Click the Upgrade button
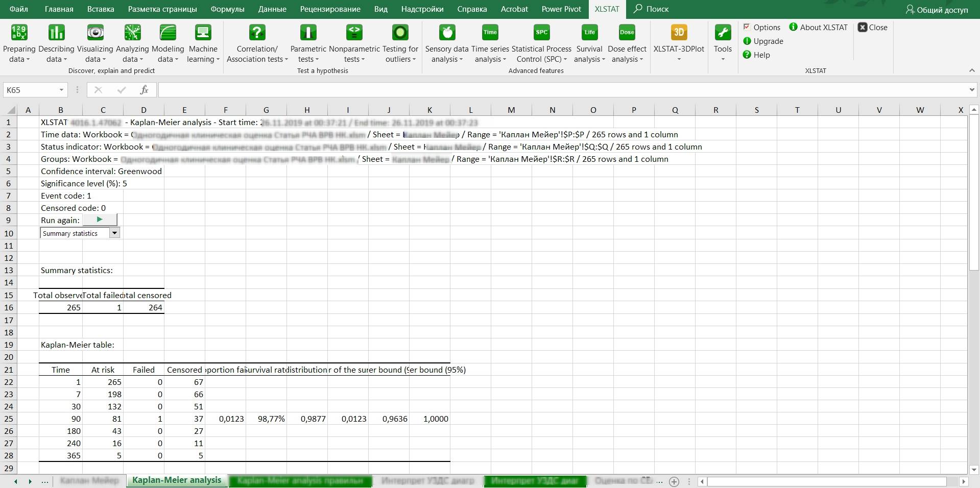This screenshot has height=488, width=980. click(763, 41)
